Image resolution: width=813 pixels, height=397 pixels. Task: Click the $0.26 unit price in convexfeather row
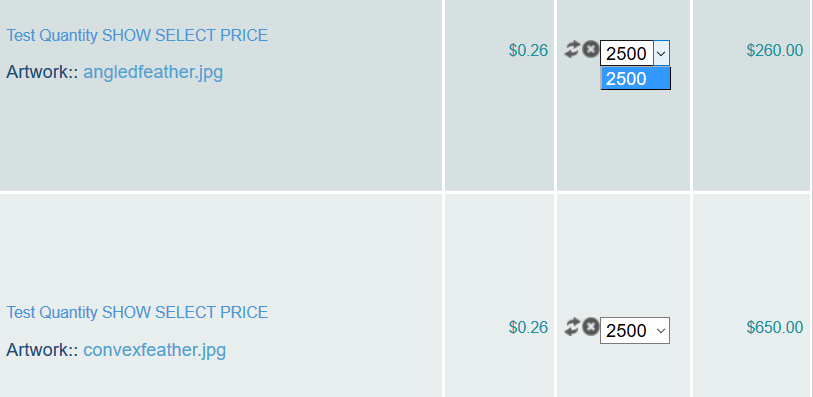point(528,328)
